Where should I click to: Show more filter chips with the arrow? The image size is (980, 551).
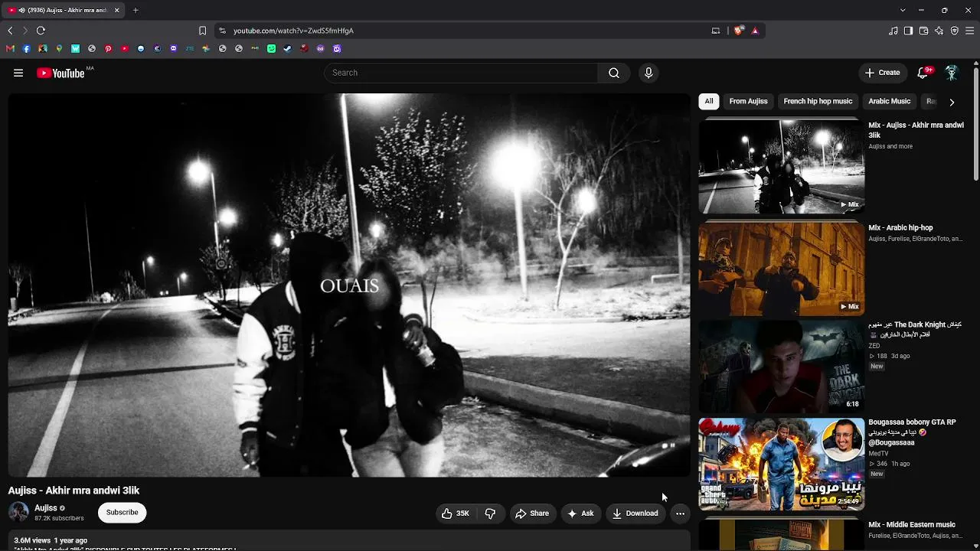click(x=952, y=102)
